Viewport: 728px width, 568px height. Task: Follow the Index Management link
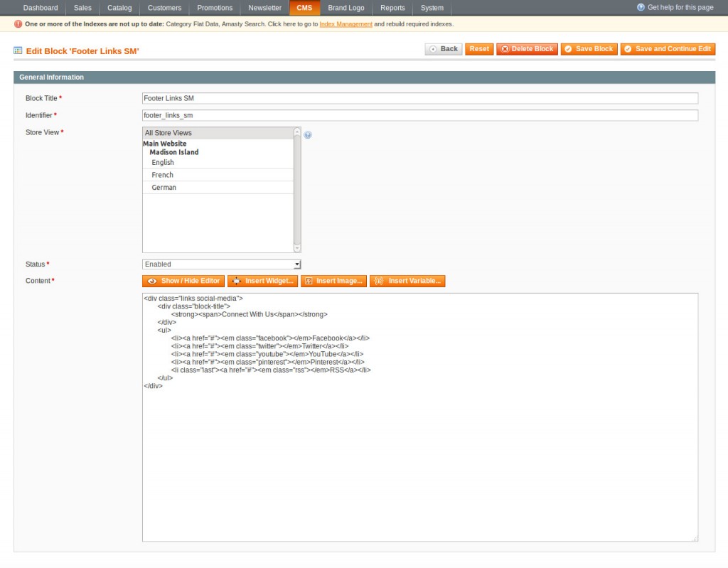point(346,24)
